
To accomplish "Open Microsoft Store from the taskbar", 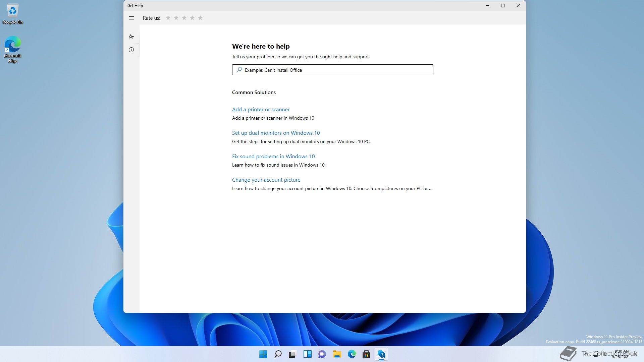I will (x=367, y=354).
